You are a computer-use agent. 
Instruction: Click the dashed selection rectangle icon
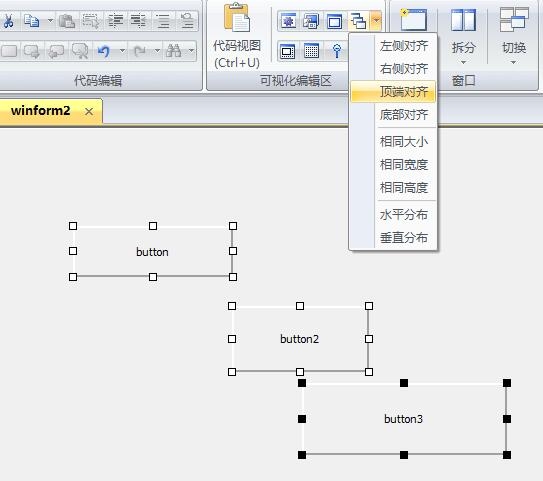(91, 21)
